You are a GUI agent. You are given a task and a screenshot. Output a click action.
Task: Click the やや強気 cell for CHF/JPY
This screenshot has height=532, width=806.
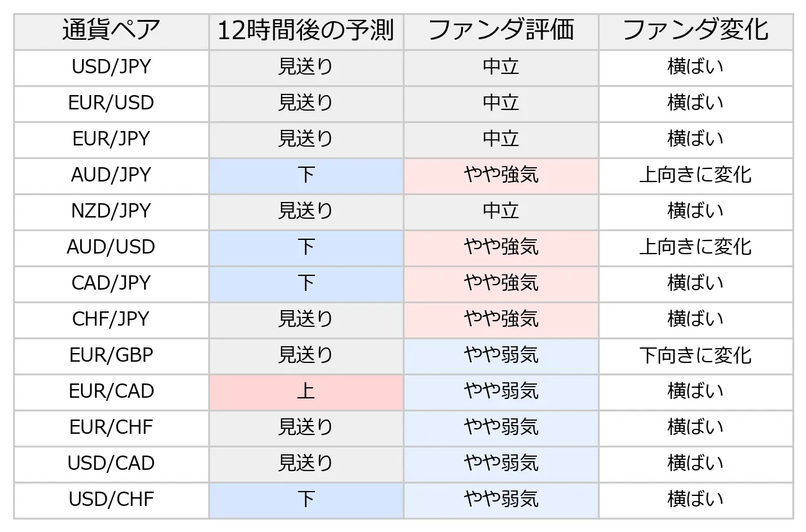(x=501, y=319)
